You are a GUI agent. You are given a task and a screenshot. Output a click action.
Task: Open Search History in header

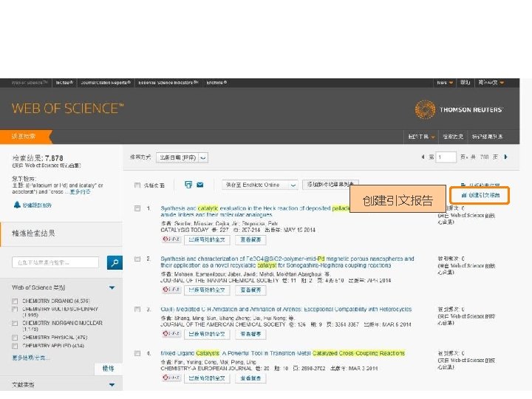point(453,137)
